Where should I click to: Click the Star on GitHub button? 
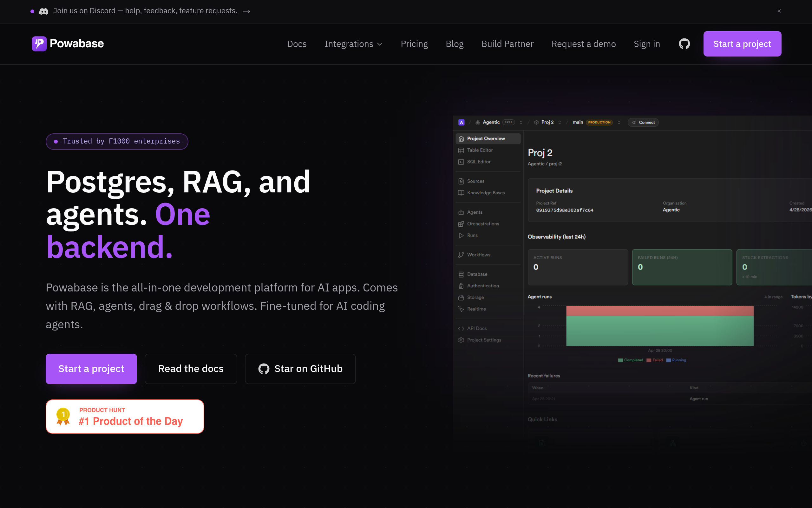tap(300, 369)
